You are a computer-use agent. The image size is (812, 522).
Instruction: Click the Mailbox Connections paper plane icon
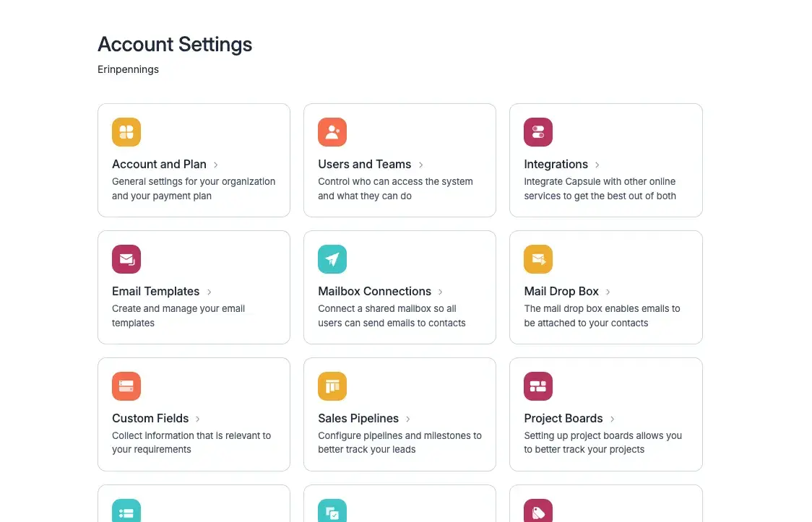[x=332, y=259]
